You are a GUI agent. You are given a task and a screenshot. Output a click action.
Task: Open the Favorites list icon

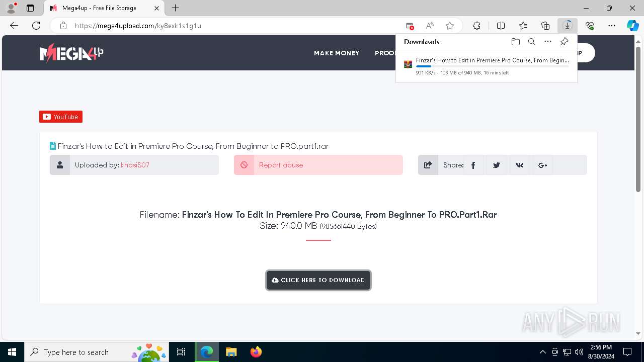523,26
